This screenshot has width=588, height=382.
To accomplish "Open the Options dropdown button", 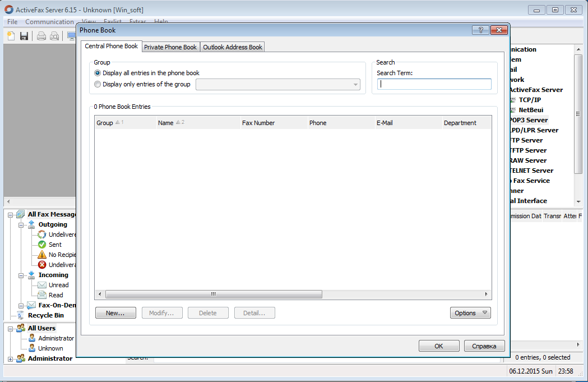I will [470, 313].
